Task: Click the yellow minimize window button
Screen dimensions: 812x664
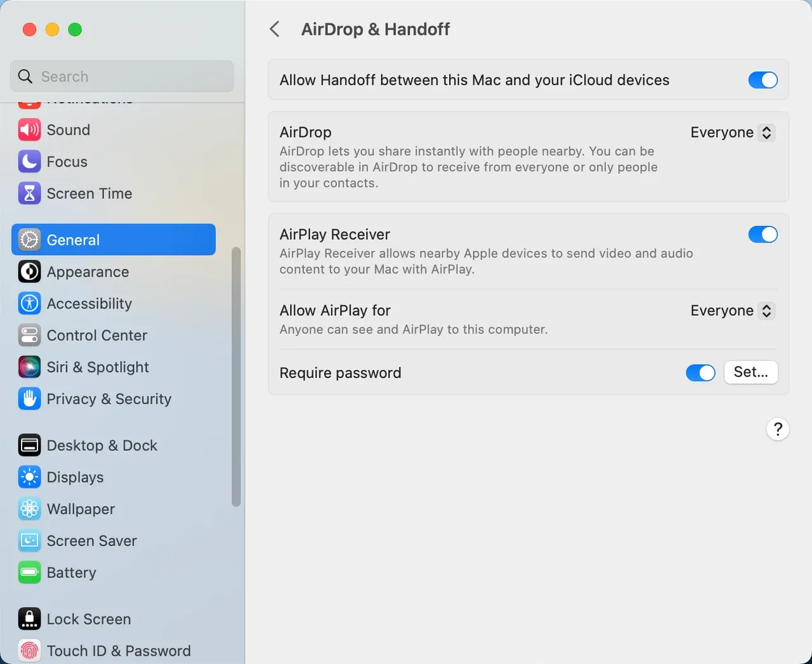Action: (52, 30)
